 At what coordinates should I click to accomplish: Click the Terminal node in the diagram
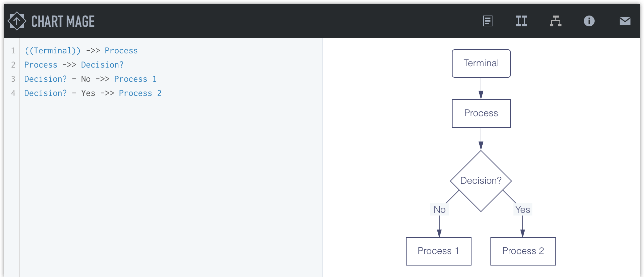(481, 63)
